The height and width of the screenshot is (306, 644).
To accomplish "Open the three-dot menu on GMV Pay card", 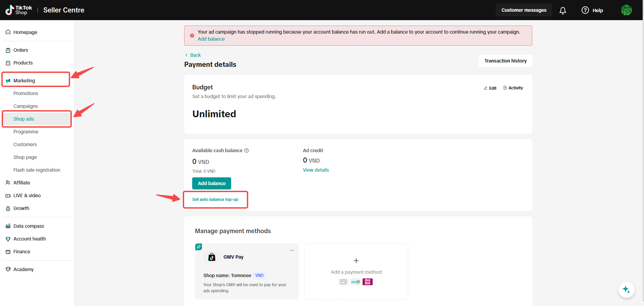I will pyautogui.click(x=292, y=250).
